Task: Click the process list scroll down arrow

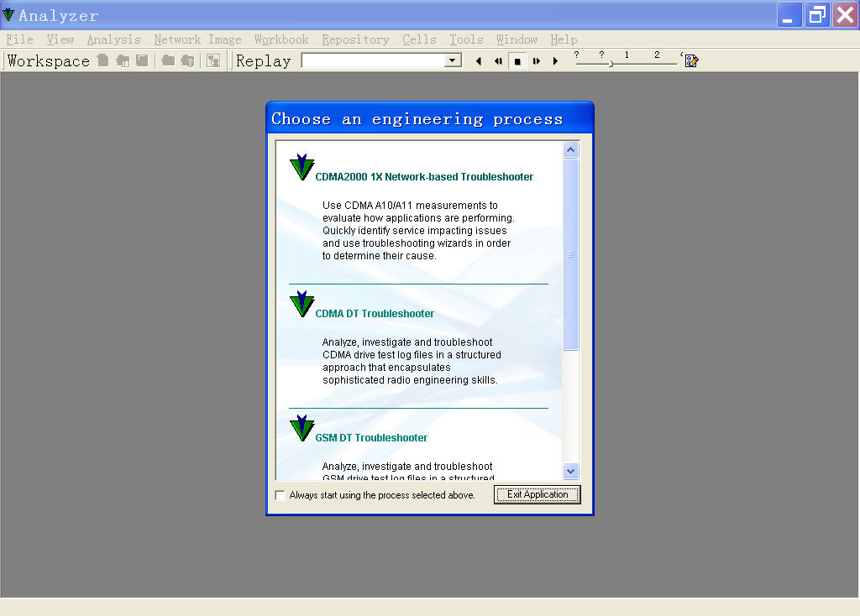Action: 570,471
